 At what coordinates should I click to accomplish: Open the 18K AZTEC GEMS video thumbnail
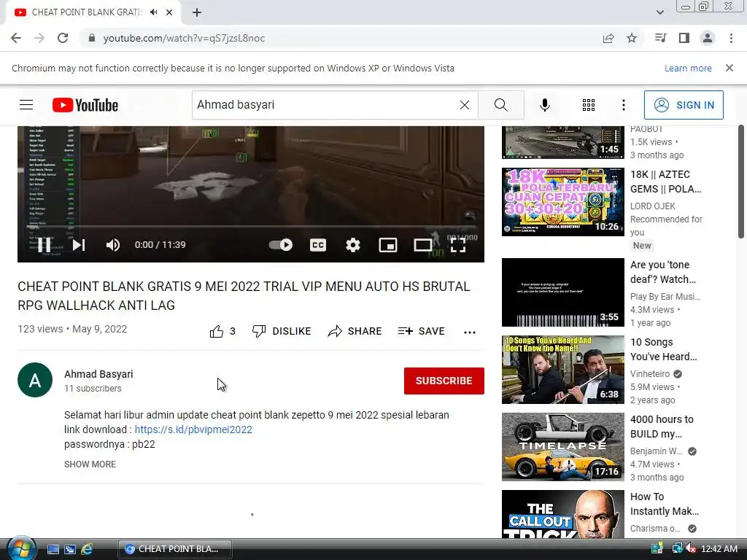tap(562, 202)
